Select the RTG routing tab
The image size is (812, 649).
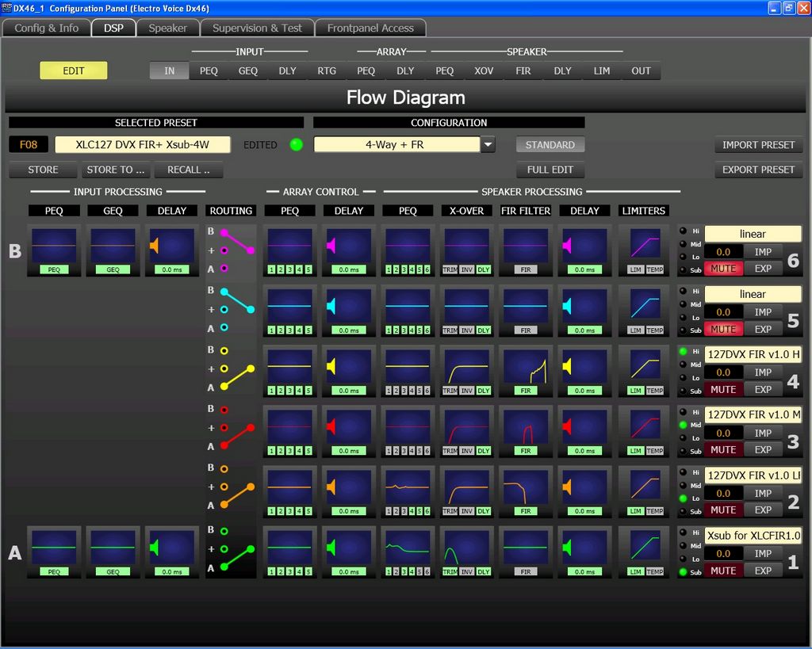click(x=327, y=71)
